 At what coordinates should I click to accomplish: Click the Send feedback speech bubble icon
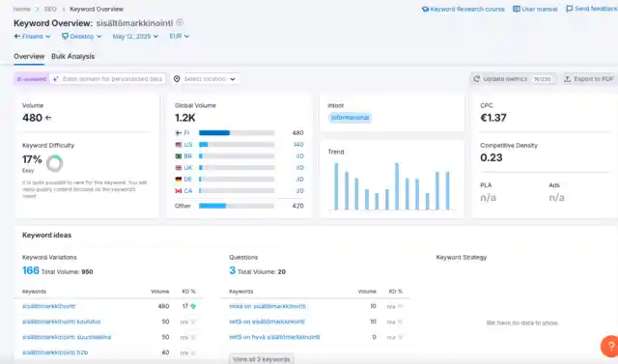click(x=570, y=9)
